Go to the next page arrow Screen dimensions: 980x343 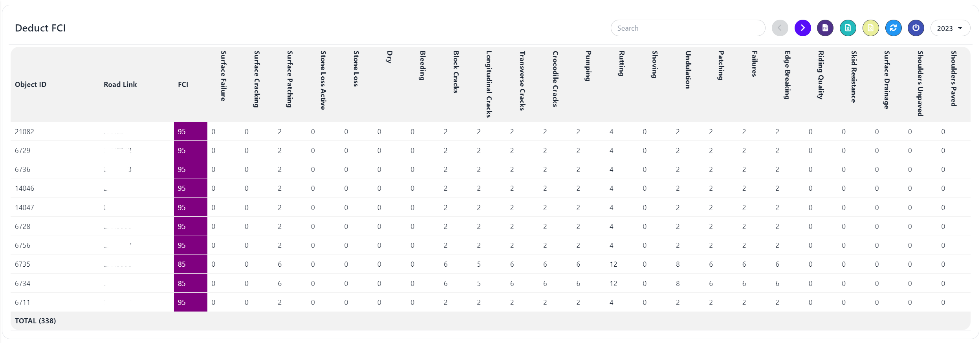pos(802,28)
